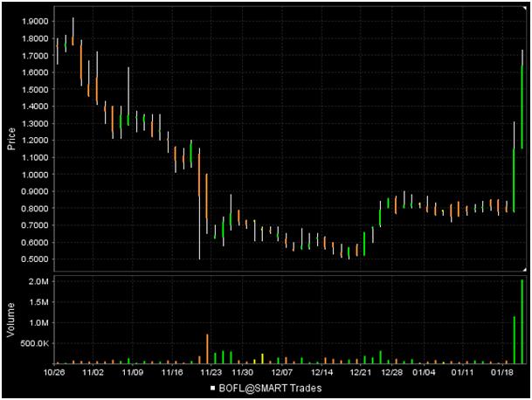The width and height of the screenshot is (532, 400).
Task: Click the 12/21 date label
Action: tap(361, 372)
